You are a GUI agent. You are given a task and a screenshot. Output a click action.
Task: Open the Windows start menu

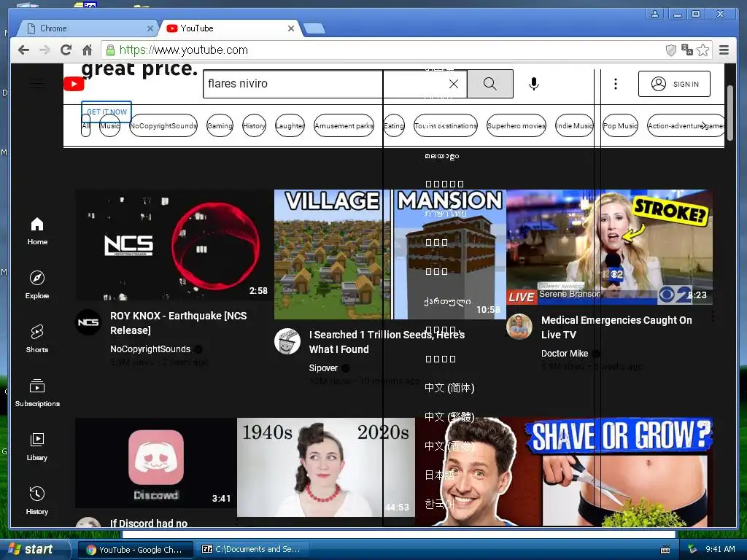pyautogui.click(x=35, y=549)
